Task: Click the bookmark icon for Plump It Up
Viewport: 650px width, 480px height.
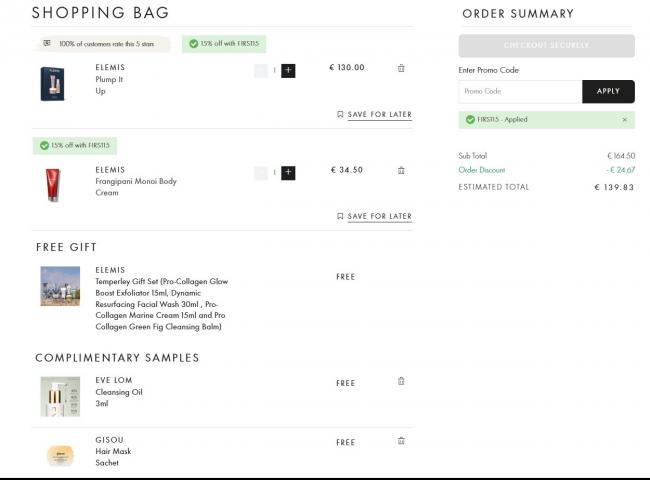Action: (x=340, y=114)
